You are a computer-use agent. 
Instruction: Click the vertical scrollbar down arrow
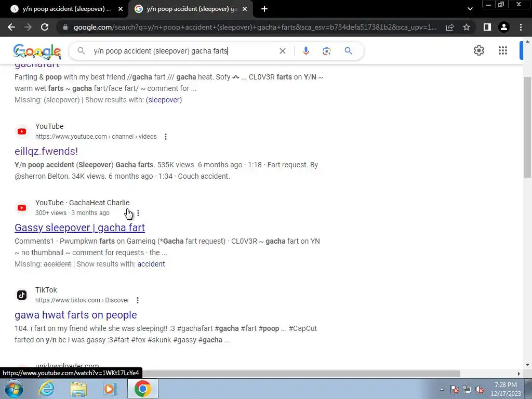528,365
